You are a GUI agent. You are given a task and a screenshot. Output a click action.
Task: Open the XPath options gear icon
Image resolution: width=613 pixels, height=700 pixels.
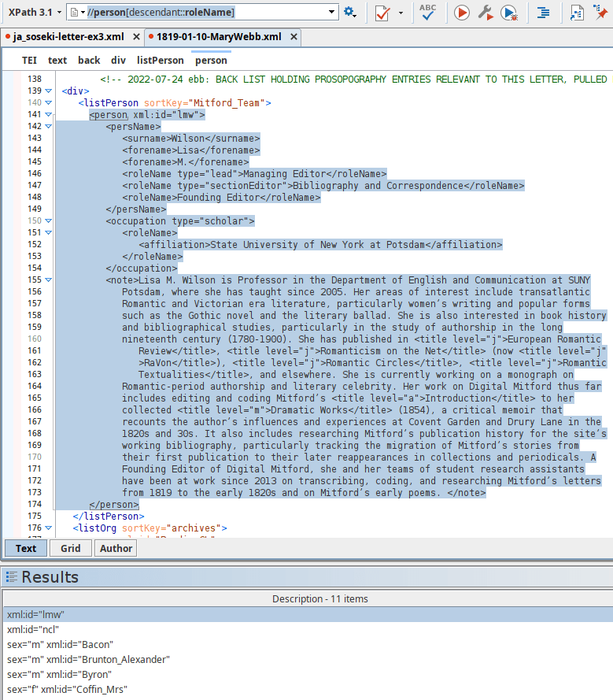pyautogui.click(x=350, y=12)
